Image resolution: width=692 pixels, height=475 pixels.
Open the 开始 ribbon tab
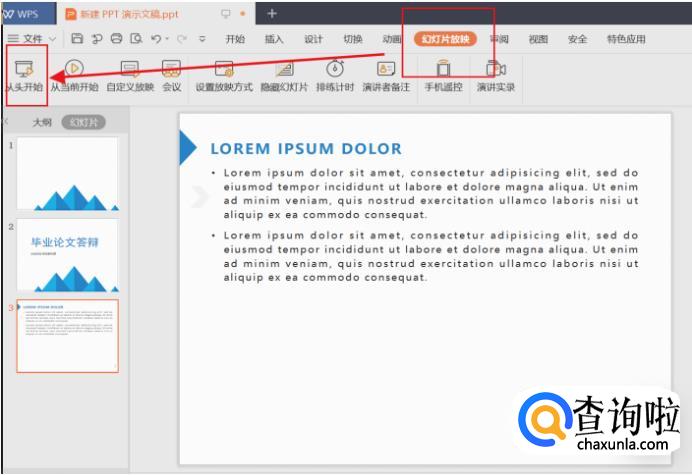click(235, 39)
